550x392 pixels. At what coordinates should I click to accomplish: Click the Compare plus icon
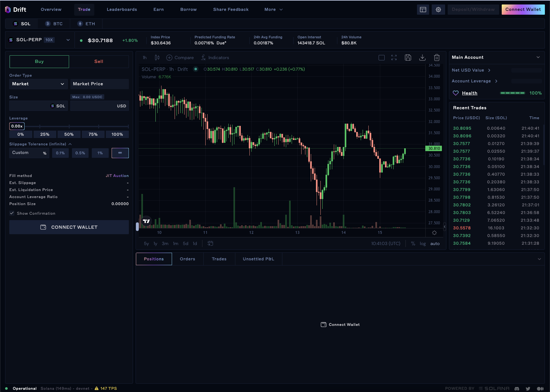(169, 58)
